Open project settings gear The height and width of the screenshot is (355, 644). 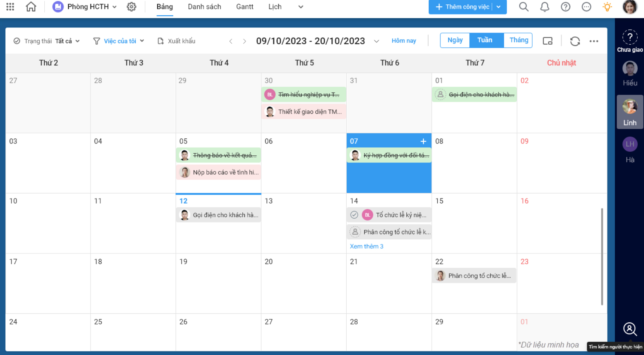131,7
